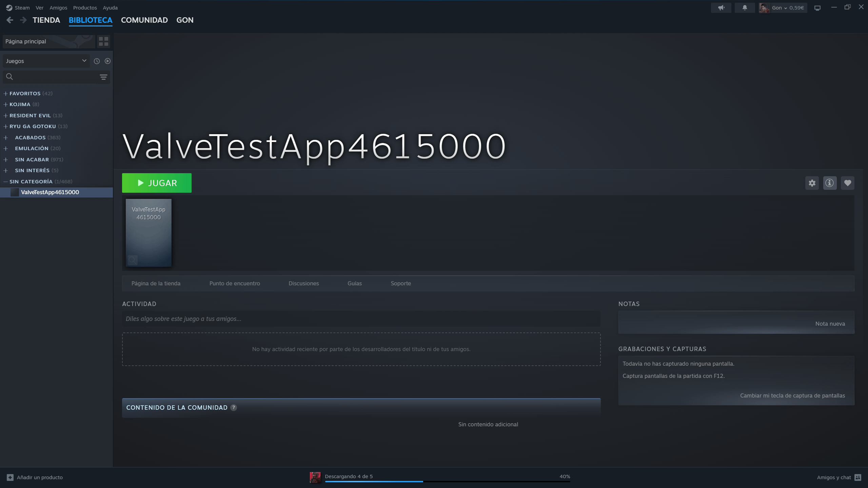The image size is (868, 488).
Task: Open the TIENDA tab
Action: (x=46, y=20)
